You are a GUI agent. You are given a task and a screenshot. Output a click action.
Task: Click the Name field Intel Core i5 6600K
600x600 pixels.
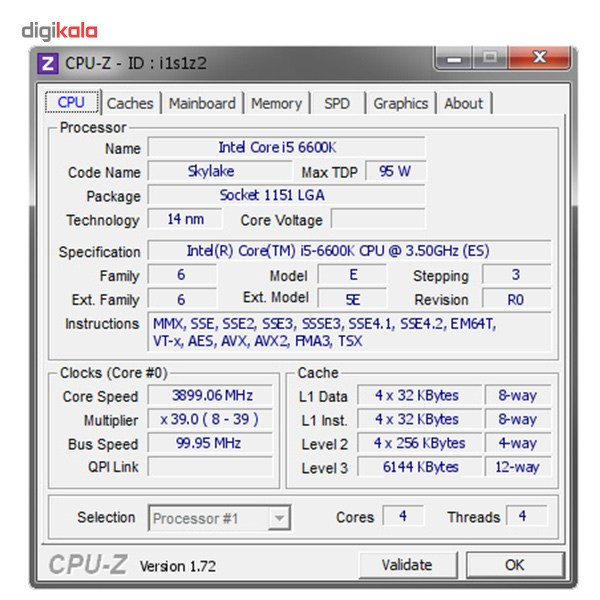tap(286, 147)
